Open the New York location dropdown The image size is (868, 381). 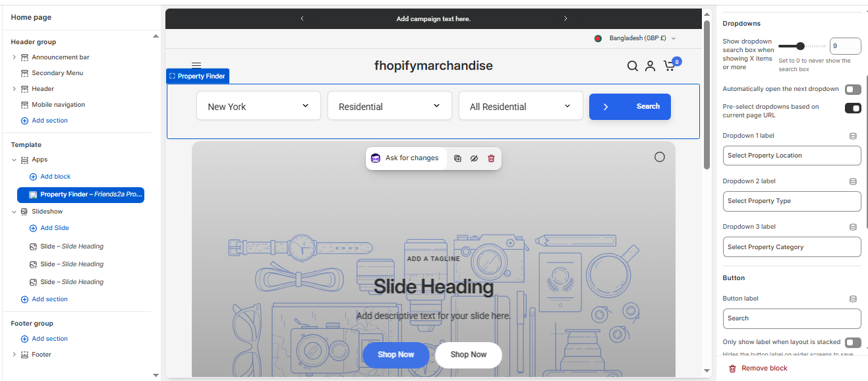coord(258,106)
